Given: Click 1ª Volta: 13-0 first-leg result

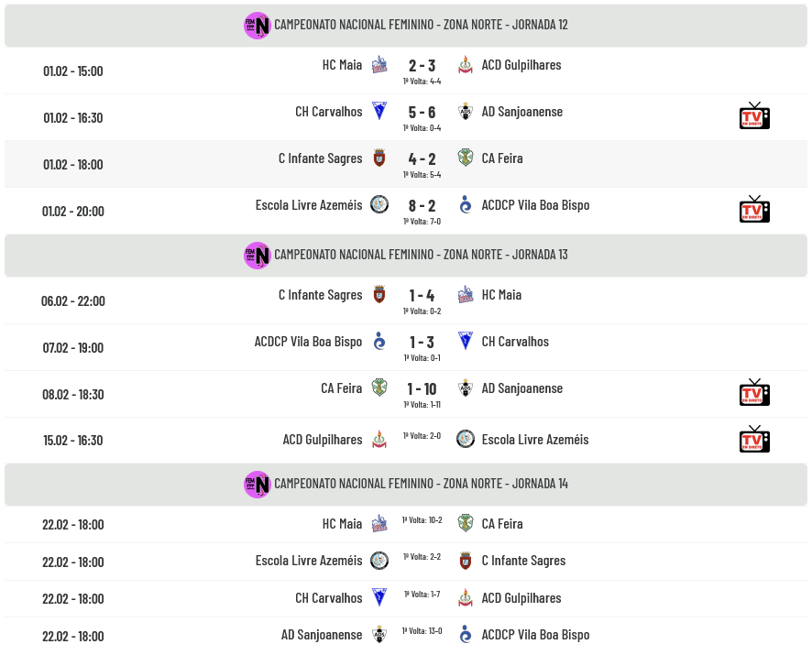Looking at the screenshot, I should tap(422, 631).
